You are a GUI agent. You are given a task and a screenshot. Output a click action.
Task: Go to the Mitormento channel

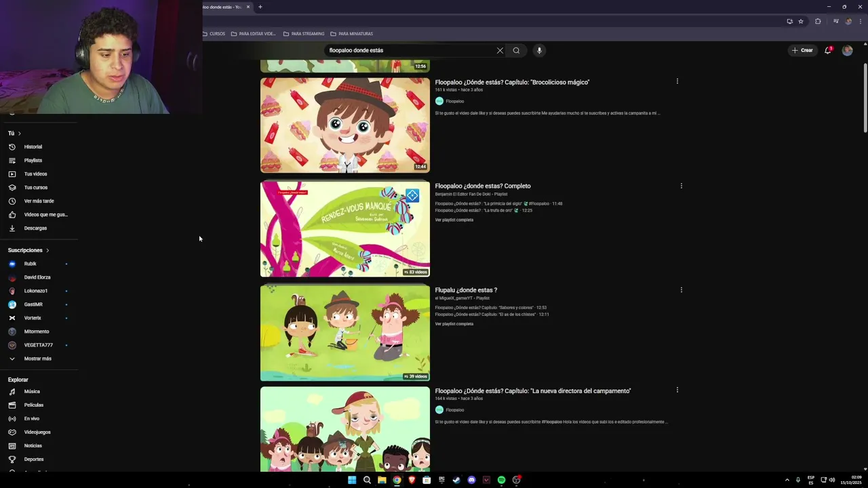point(37,331)
